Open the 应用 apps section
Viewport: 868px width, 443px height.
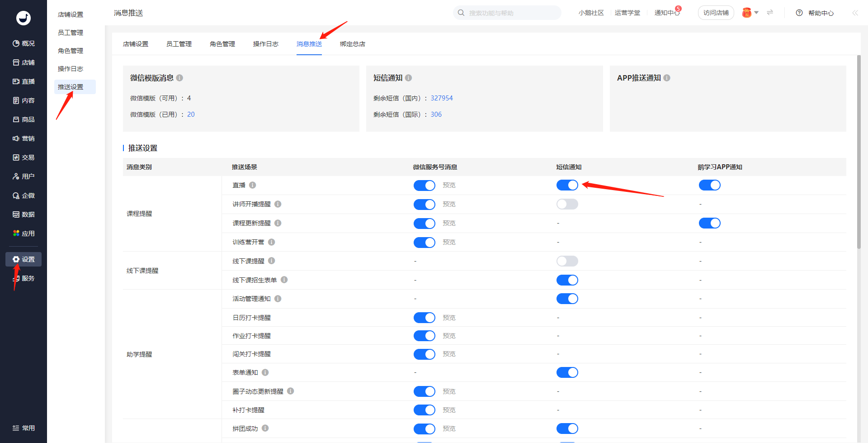click(x=24, y=233)
